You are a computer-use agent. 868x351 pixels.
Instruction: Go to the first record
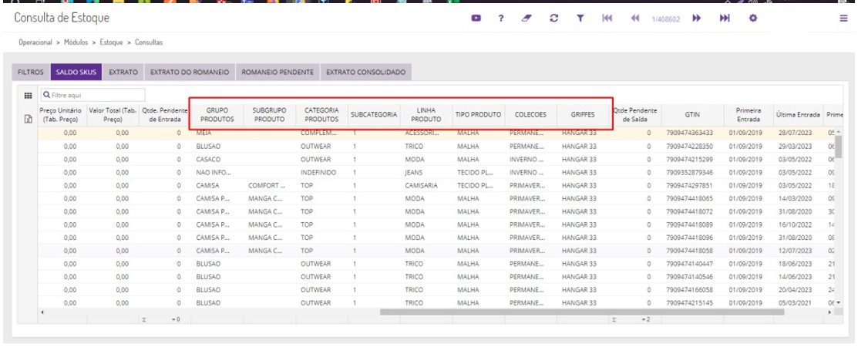point(607,19)
